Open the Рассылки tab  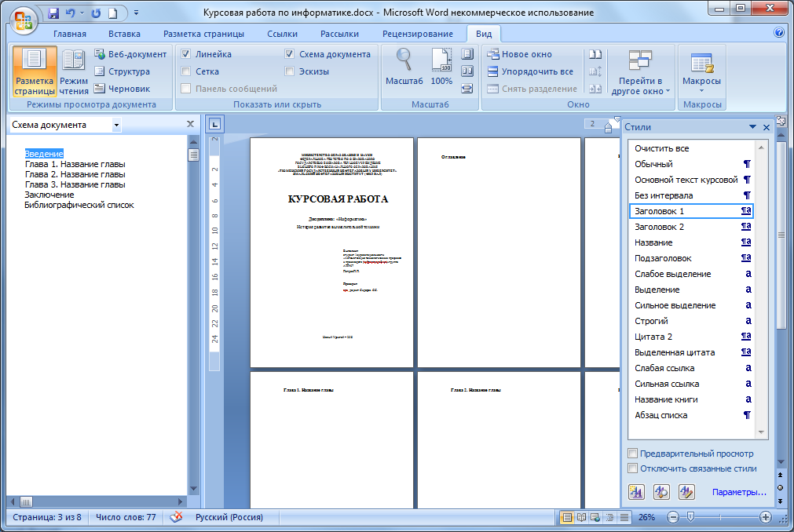(x=339, y=34)
